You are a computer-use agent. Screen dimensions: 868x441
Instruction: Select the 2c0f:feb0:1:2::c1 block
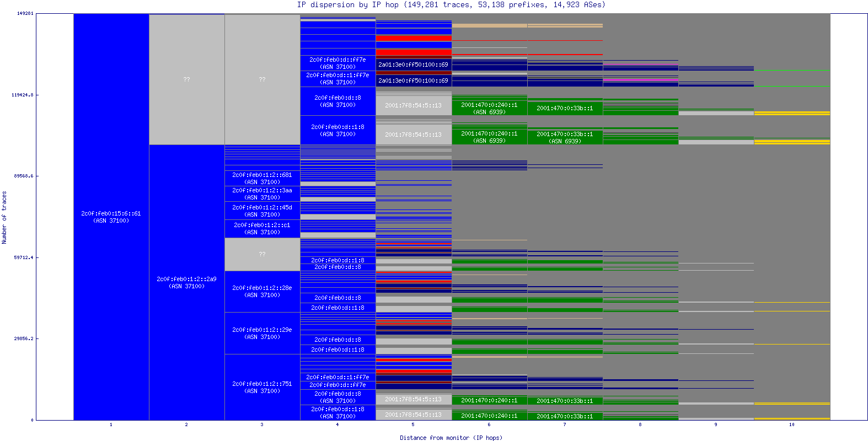[x=262, y=228]
